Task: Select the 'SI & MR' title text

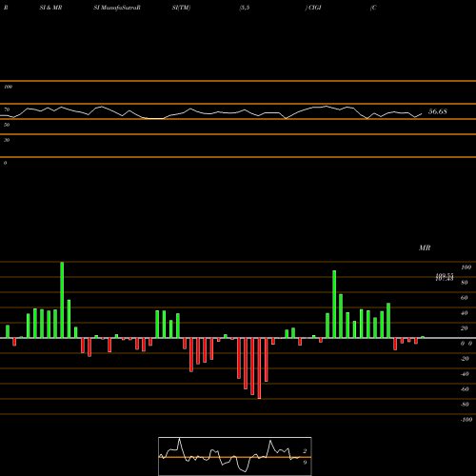Action: [x=50, y=8]
